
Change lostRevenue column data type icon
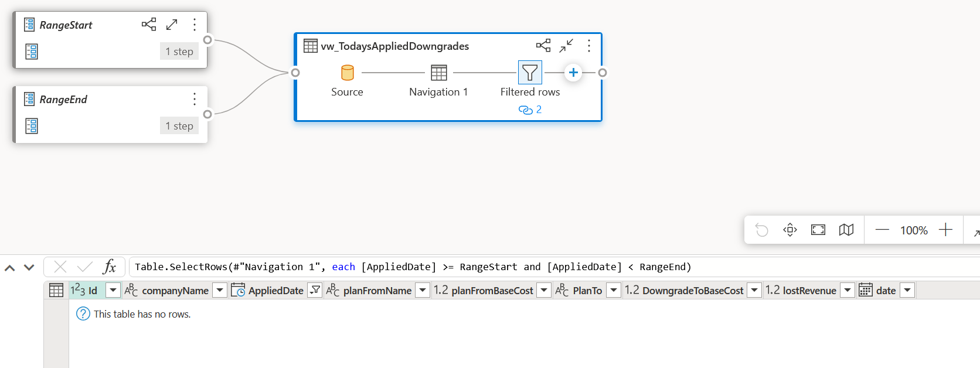click(x=773, y=290)
